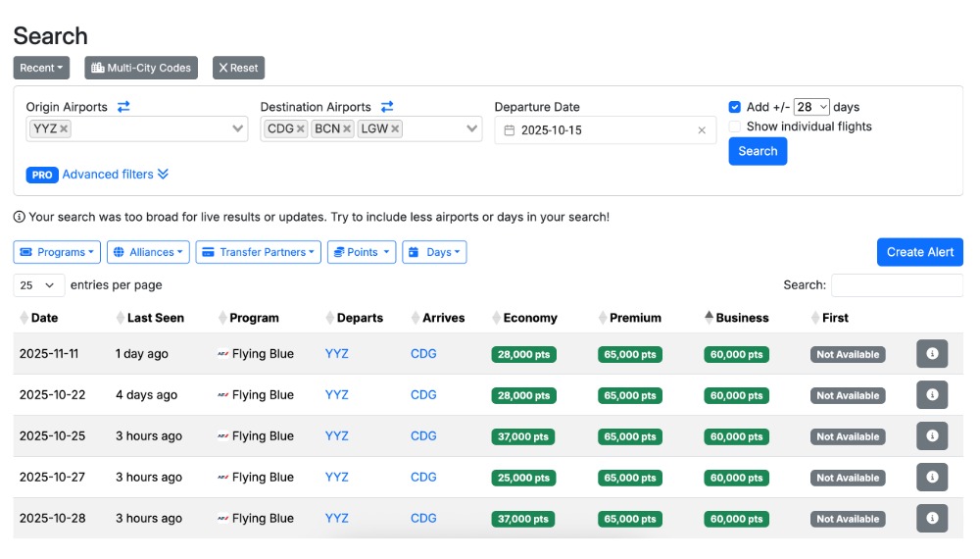Sort the table by Business column
The height and width of the screenshot is (559, 980).
(x=742, y=318)
